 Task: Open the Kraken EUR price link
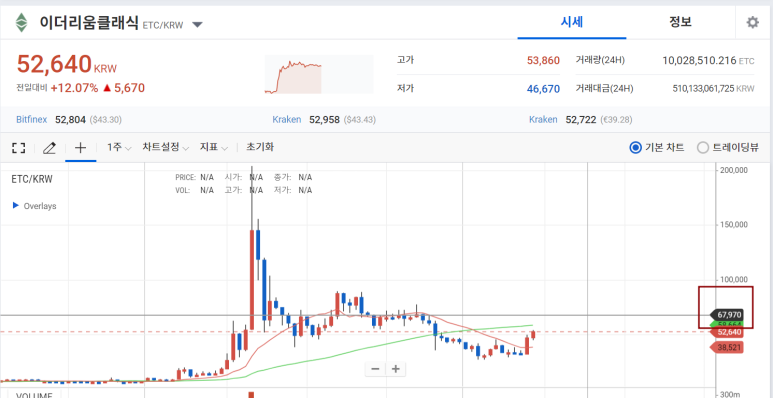[x=543, y=119]
